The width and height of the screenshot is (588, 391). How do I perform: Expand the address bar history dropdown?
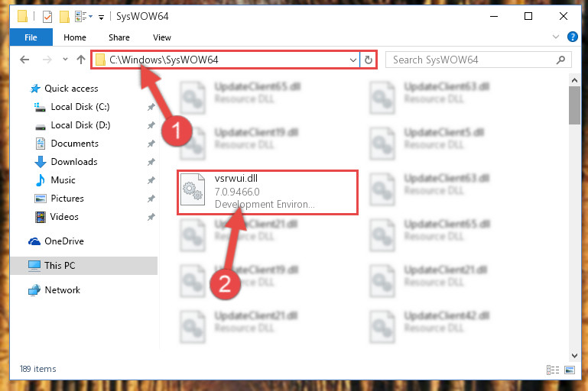(x=352, y=60)
